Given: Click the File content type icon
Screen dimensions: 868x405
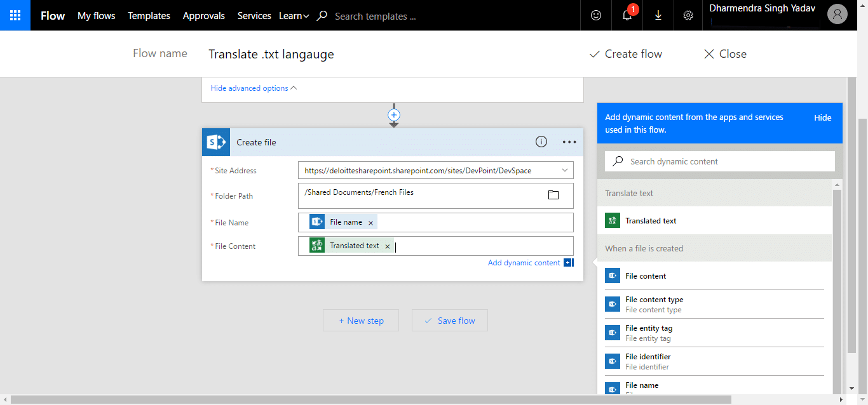Looking at the screenshot, I should coord(613,305).
